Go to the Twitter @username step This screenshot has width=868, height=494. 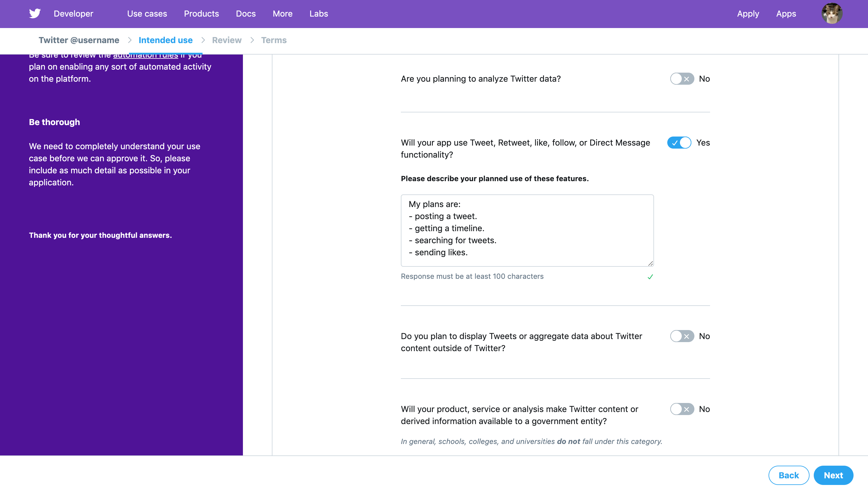pyautogui.click(x=79, y=40)
